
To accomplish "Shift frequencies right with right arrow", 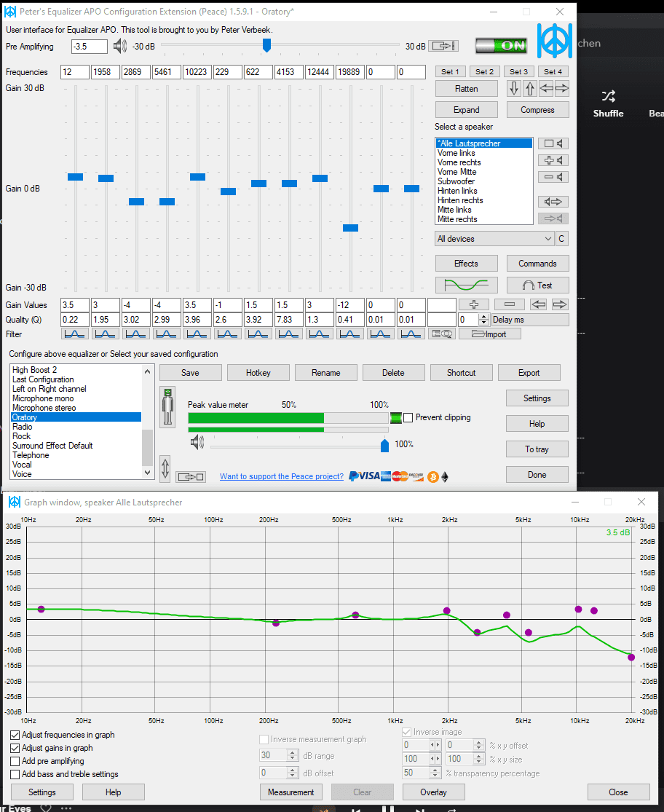I will click(562, 89).
